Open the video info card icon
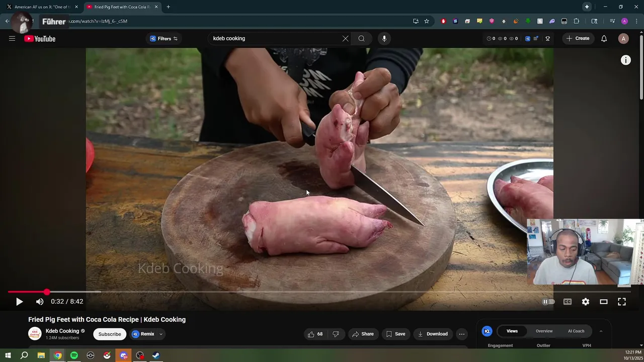The image size is (644, 362). point(625,60)
